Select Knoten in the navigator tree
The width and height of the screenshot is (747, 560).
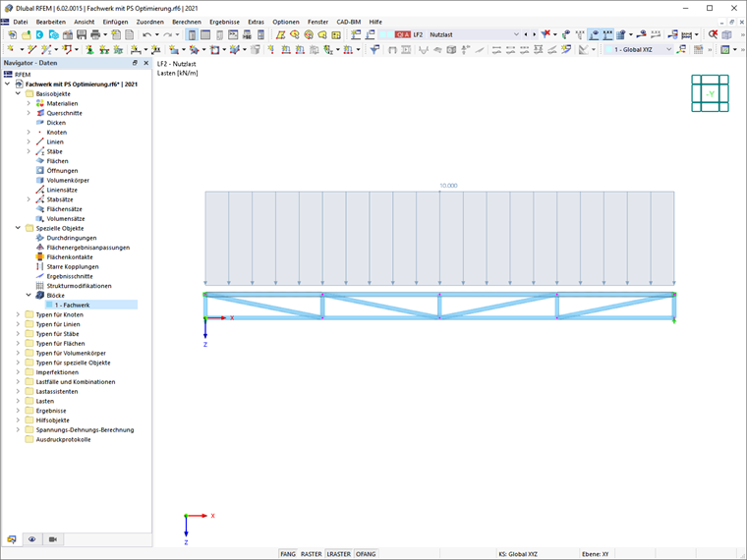(56, 133)
